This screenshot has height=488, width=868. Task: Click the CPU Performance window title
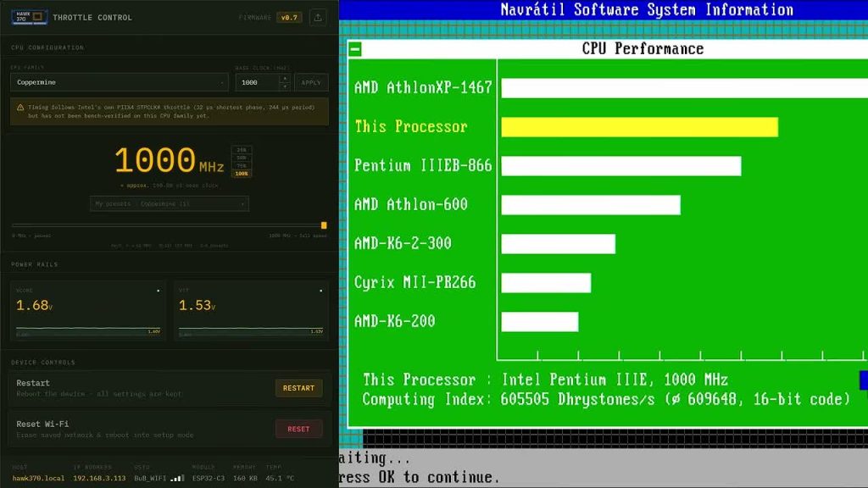point(643,48)
